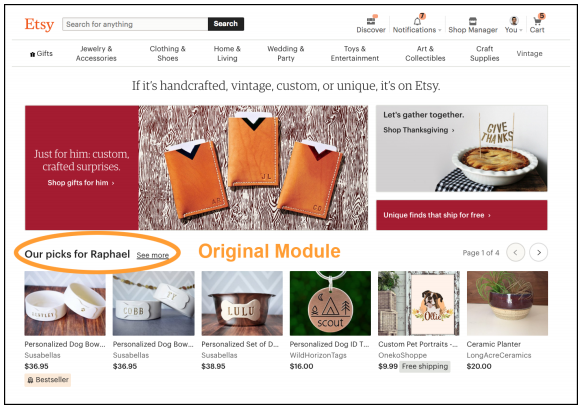Screen dimensions: 583x409
Task: Focus the Search for anything field
Action: point(135,24)
